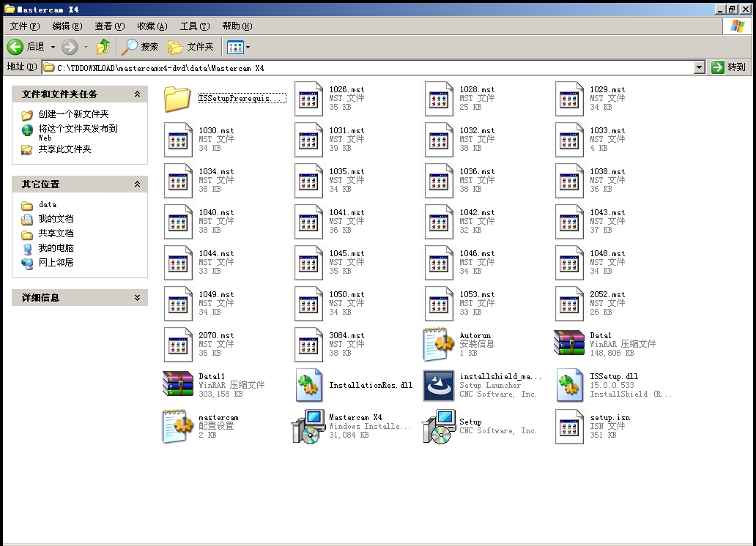The image size is (756, 546).
Task: Select the Mastercam X4 Windows Installer icon
Action: coord(308,427)
